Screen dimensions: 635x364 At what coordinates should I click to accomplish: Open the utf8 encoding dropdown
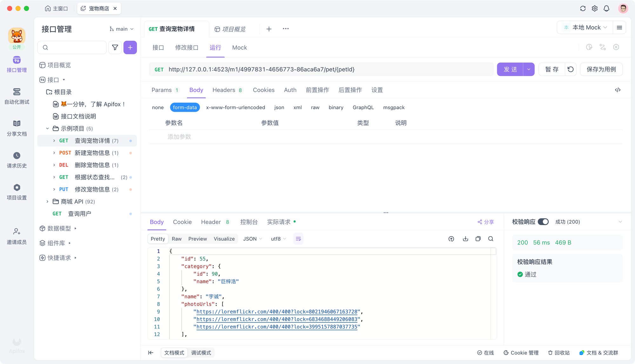click(278, 238)
